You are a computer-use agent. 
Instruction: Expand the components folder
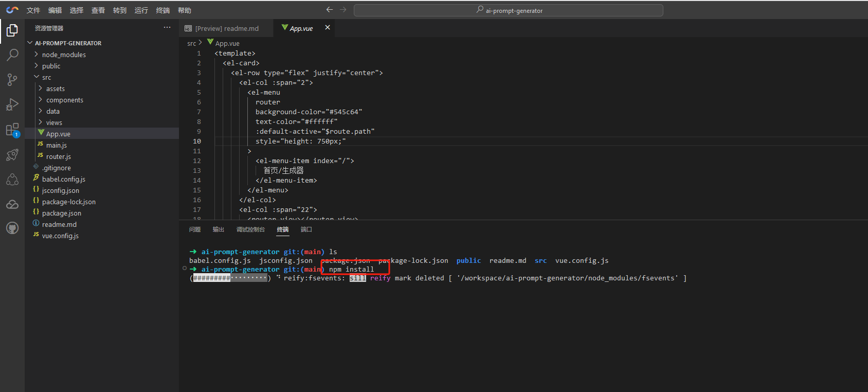tap(102, 100)
